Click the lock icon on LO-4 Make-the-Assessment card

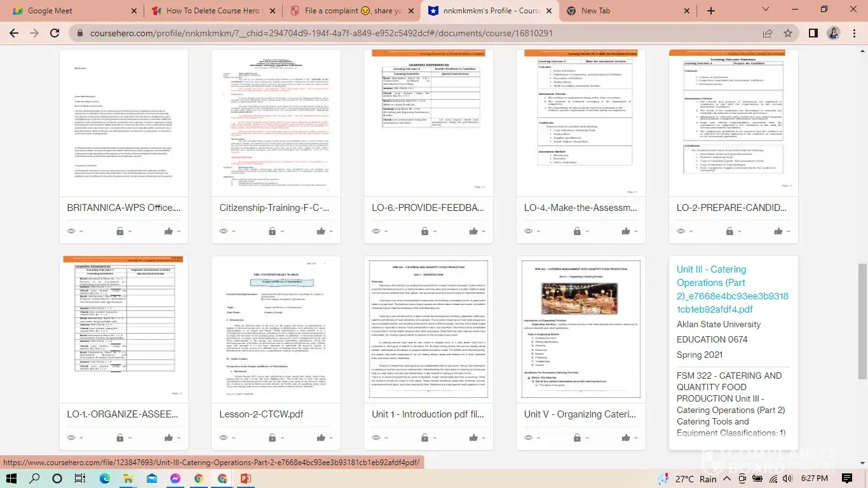coord(578,231)
